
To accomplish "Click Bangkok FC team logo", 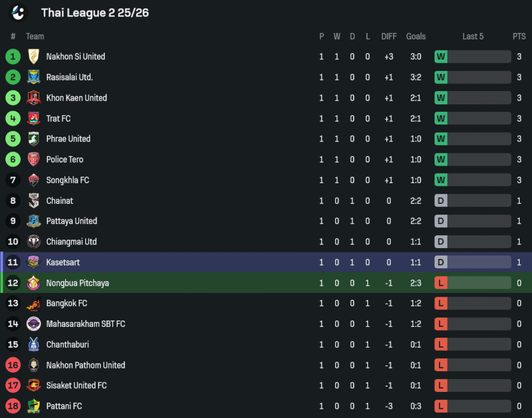I will tap(34, 304).
